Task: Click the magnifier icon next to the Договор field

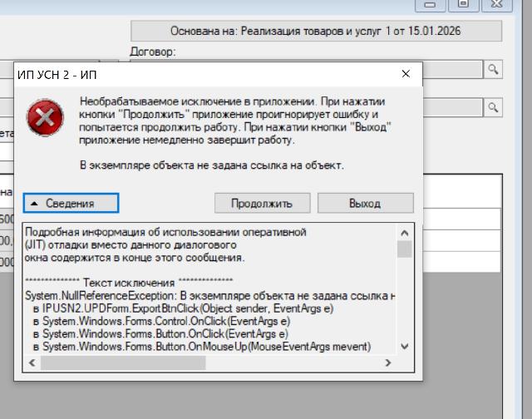Action: coord(493,69)
